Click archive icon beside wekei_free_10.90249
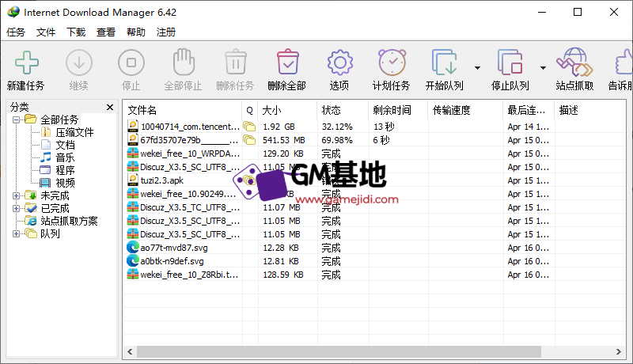The width and height of the screenshot is (633, 364). (133, 194)
